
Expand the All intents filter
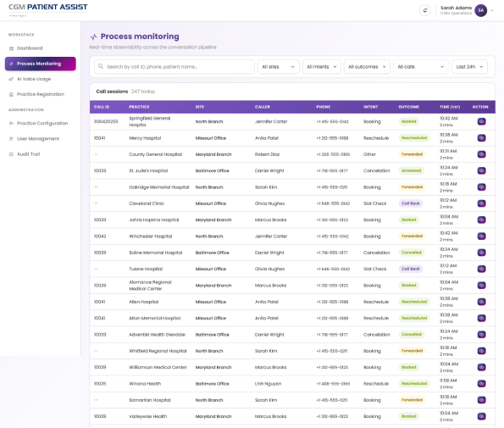pos(321,67)
